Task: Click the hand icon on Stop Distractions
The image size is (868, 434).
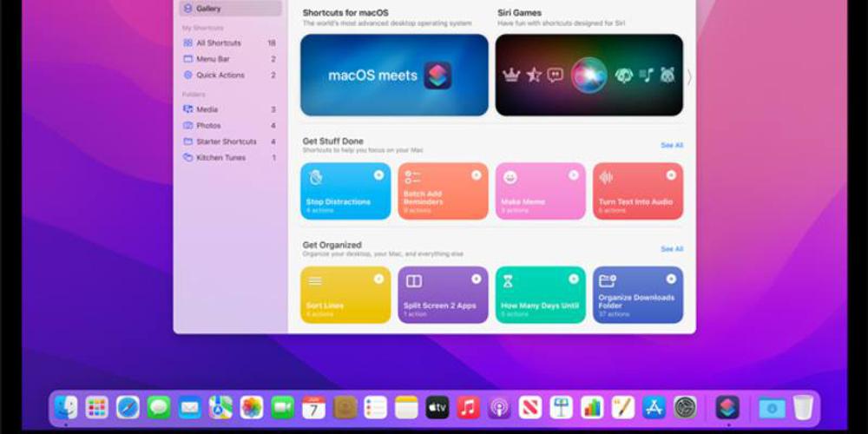Action: (x=316, y=178)
